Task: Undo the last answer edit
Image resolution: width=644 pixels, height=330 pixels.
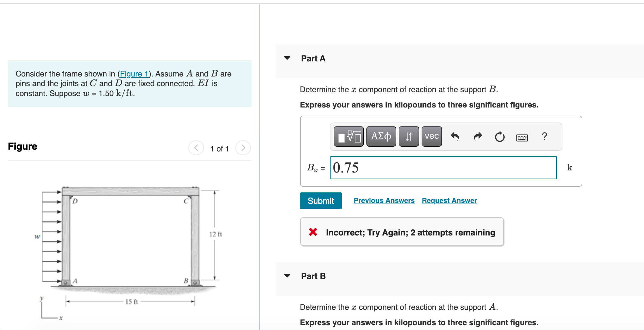Action: pos(454,137)
